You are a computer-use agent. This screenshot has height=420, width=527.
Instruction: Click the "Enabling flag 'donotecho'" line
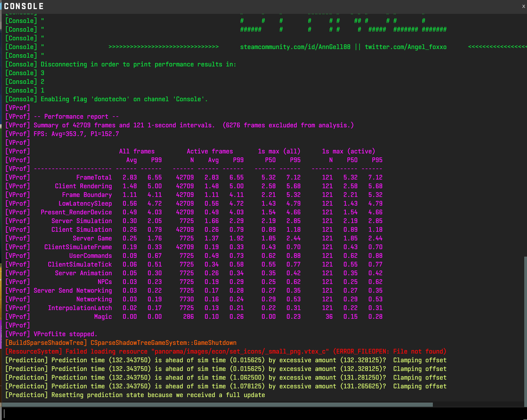pyautogui.click(x=106, y=99)
